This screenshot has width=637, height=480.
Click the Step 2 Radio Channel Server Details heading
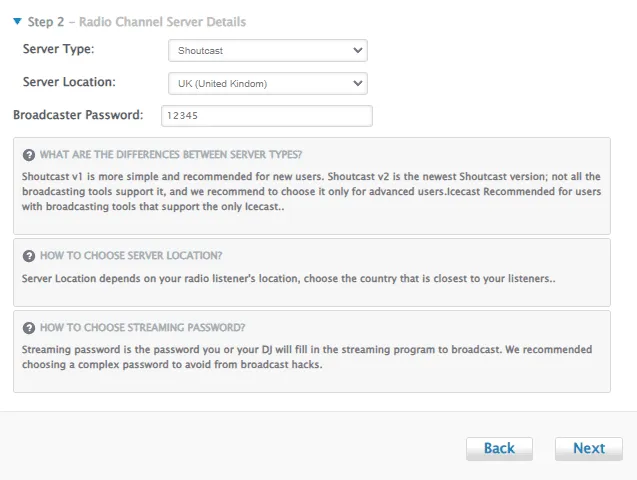[x=137, y=22]
